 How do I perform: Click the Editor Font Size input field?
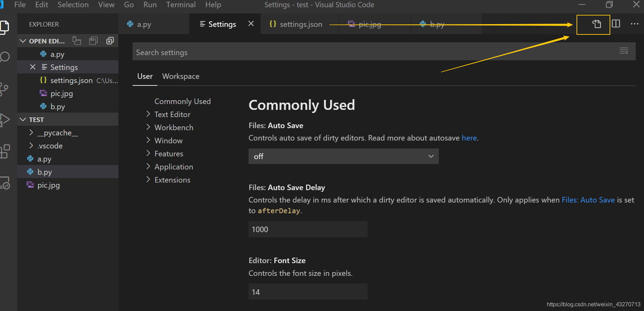tap(307, 291)
